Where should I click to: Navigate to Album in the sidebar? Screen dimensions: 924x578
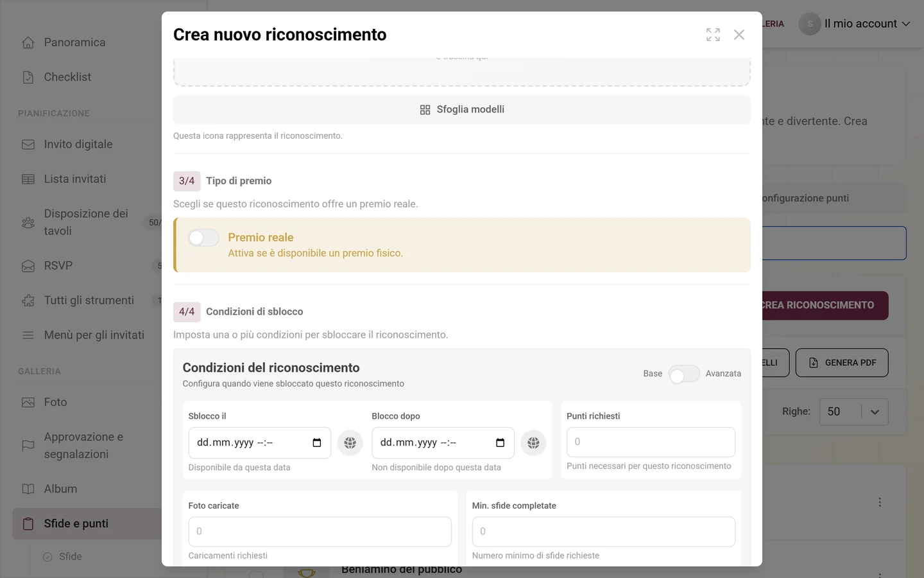point(60,489)
